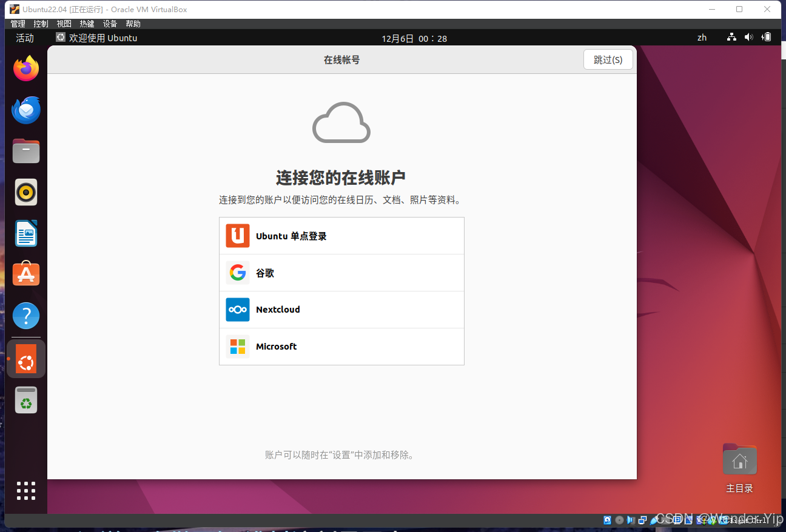Choose 谷歌 account option
Viewport: 786px width, 532px height.
click(x=341, y=273)
